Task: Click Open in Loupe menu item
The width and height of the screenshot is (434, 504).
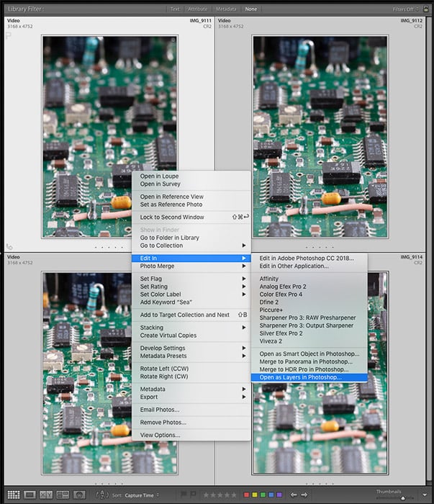Action: tap(191, 176)
